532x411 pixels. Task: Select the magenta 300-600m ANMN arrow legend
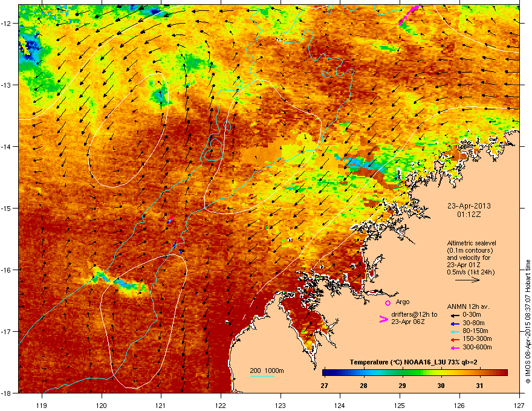pos(455,348)
